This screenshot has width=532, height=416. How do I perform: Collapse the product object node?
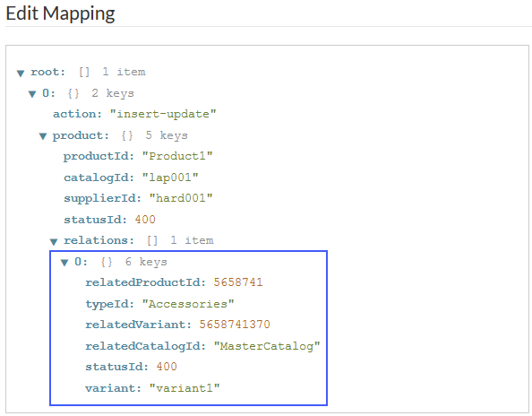[43, 136]
